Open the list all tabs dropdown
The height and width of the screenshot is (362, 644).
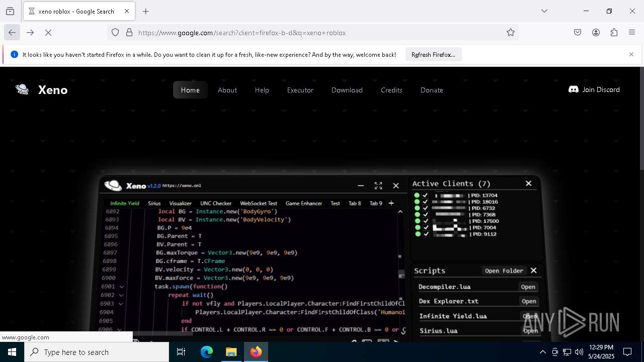(544, 11)
